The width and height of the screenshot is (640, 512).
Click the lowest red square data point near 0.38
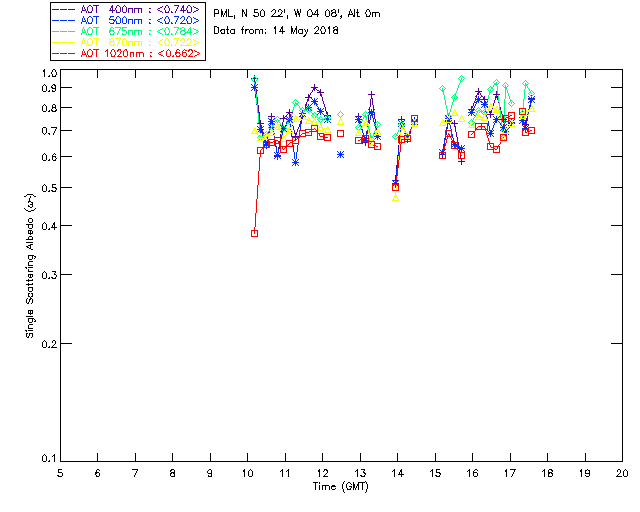(x=254, y=233)
